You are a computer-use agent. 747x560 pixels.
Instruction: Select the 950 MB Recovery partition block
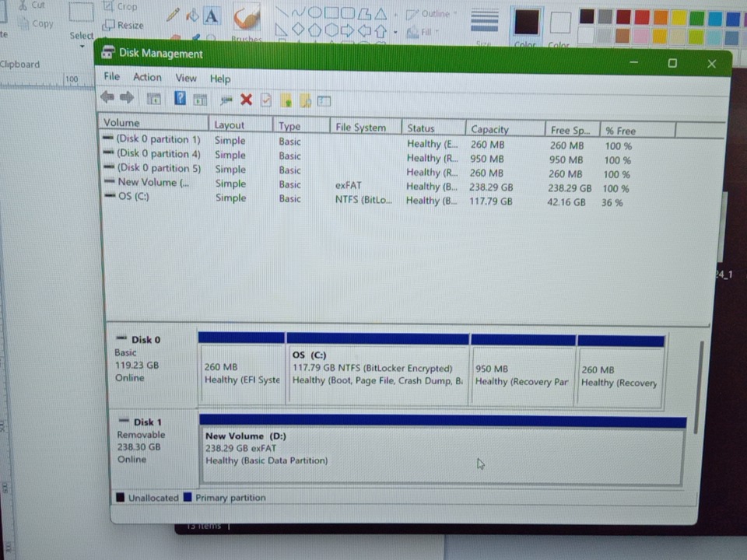click(523, 372)
